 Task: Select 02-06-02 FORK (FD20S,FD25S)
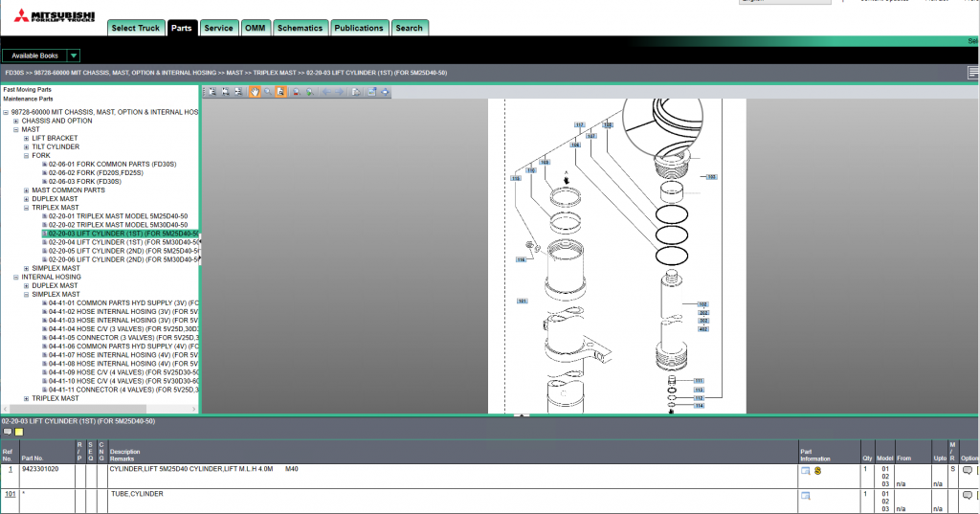tap(97, 173)
